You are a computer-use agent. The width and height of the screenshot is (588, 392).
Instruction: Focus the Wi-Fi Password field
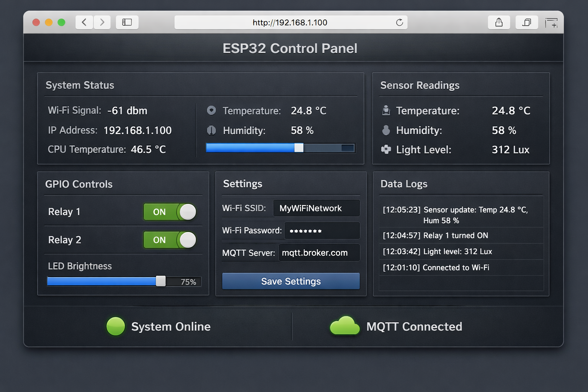pyautogui.click(x=322, y=231)
